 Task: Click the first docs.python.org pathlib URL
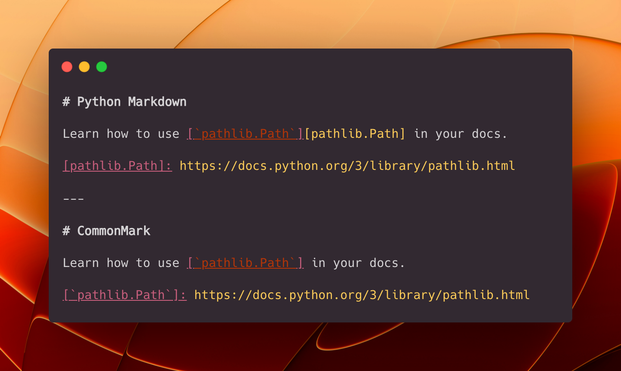point(347,166)
